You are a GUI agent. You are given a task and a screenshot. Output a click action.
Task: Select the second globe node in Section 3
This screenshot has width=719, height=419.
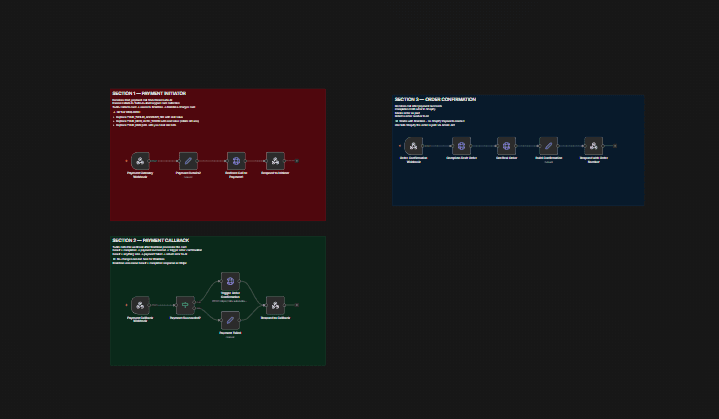pyautogui.click(x=506, y=146)
